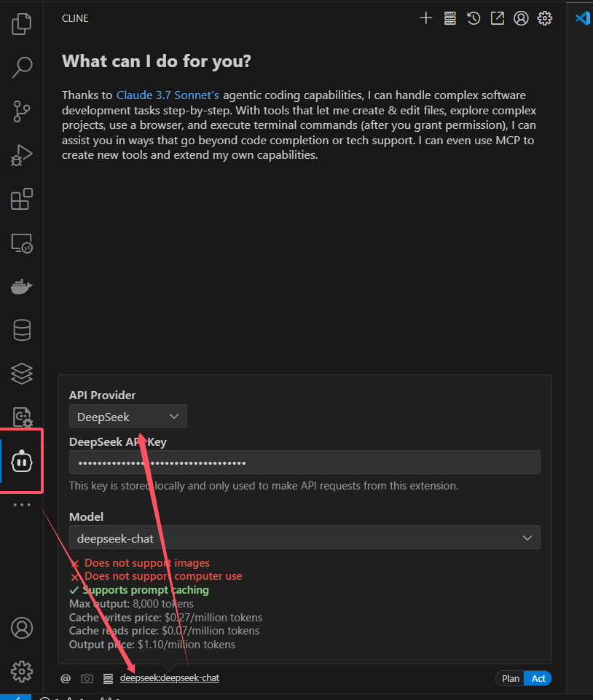
Task: Open the Source Control view
Action: (x=21, y=111)
